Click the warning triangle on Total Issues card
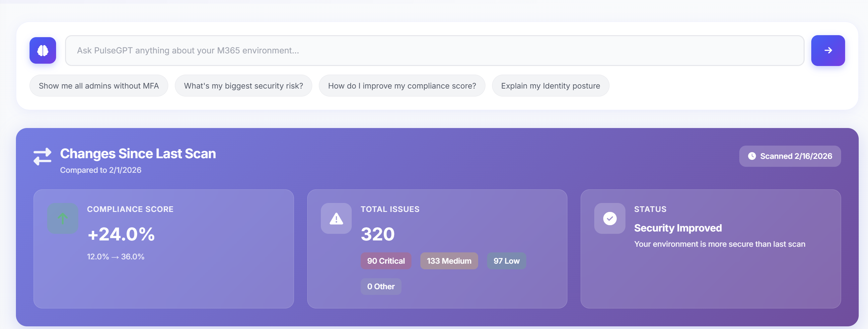This screenshot has height=329, width=868. coord(335,218)
